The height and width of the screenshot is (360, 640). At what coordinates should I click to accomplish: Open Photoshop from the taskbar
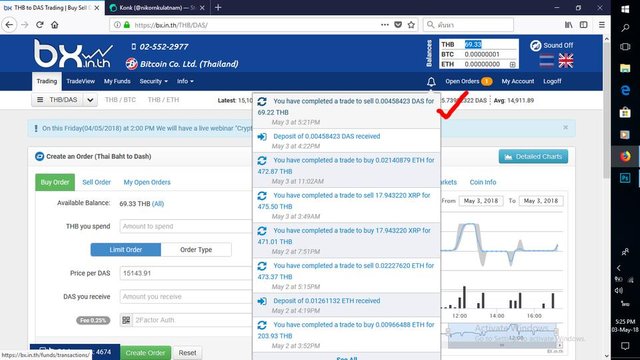pyautogui.click(x=625, y=178)
